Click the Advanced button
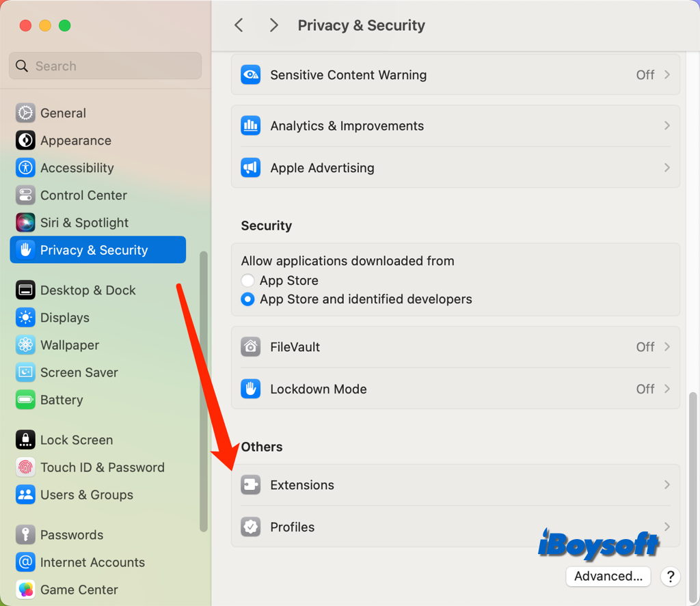The height and width of the screenshot is (606, 700). tap(608, 577)
